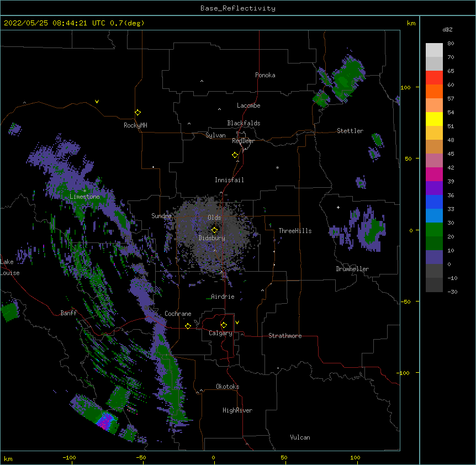Viewport: 476px width, 465px height.
Task: Click the Banff city label
Action: point(68,313)
